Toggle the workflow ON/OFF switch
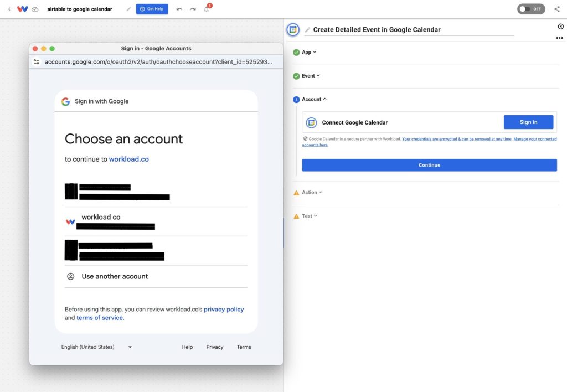567x392 pixels. pyautogui.click(x=531, y=9)
